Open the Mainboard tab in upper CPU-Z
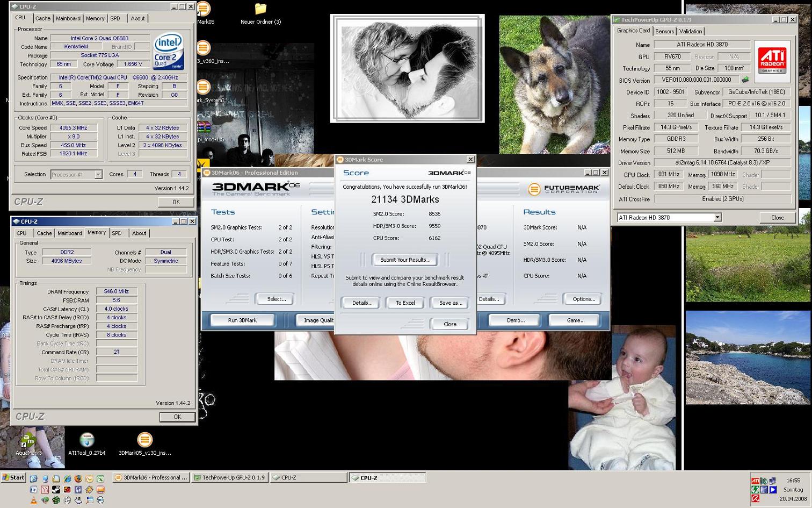 68,18
